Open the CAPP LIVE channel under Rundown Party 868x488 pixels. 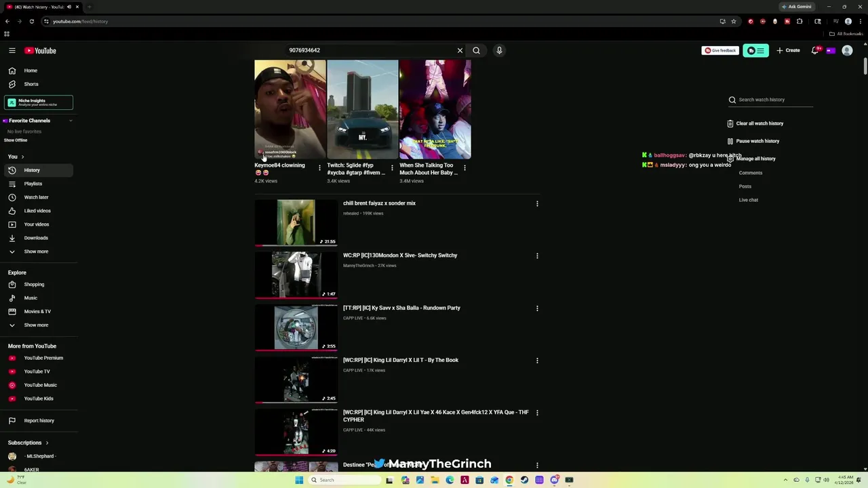[353, 318]
